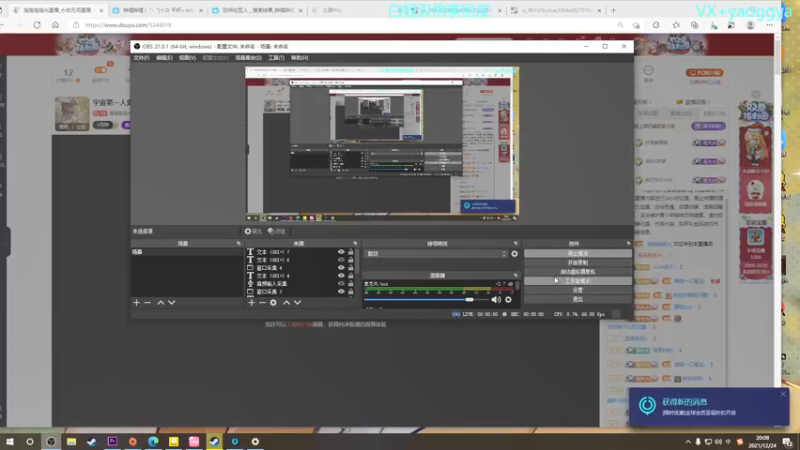This screenshot has height=450, width=800.
Task: Open the Edge favorites star icon
Action: (x=676, y=24)
